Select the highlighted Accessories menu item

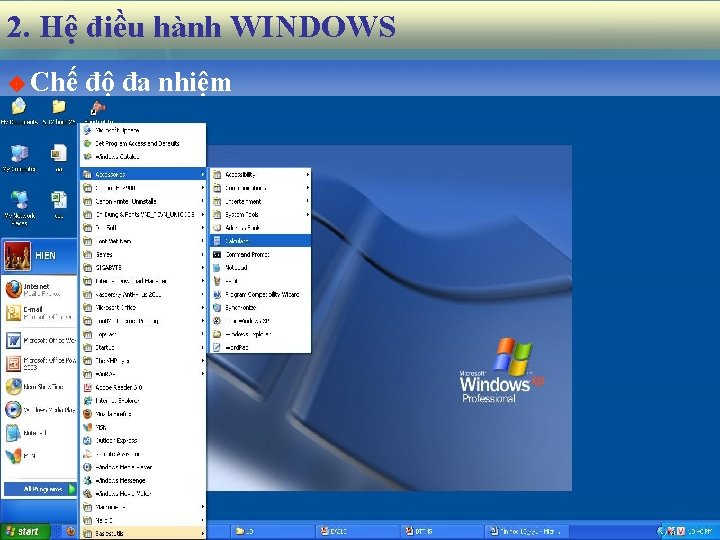point(143,174)
